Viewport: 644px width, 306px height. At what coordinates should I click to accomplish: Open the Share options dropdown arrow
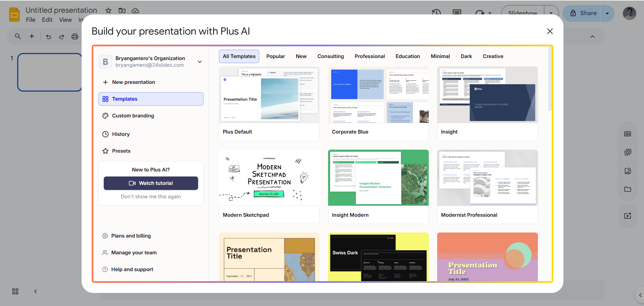tap(607, 13)
